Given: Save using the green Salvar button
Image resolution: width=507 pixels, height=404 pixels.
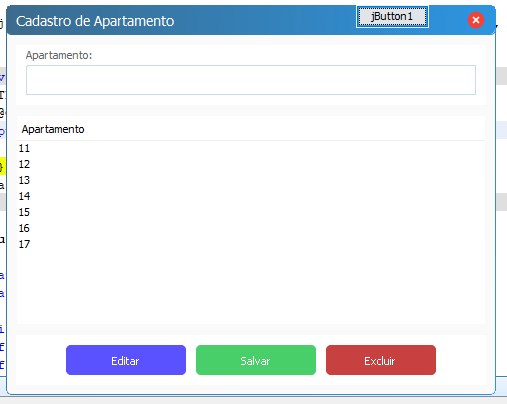Looking at the screenshot, I should (x=256, y=360).
